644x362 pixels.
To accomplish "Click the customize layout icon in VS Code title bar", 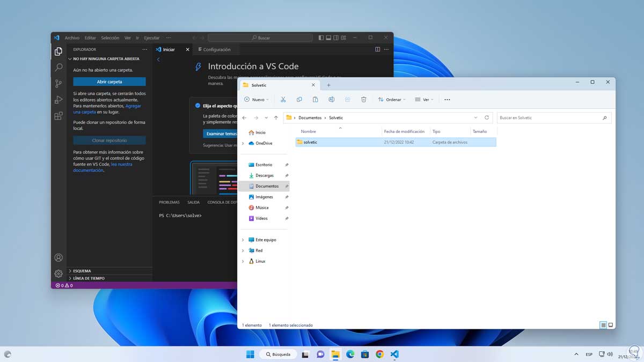I will [x=344, y=38].
